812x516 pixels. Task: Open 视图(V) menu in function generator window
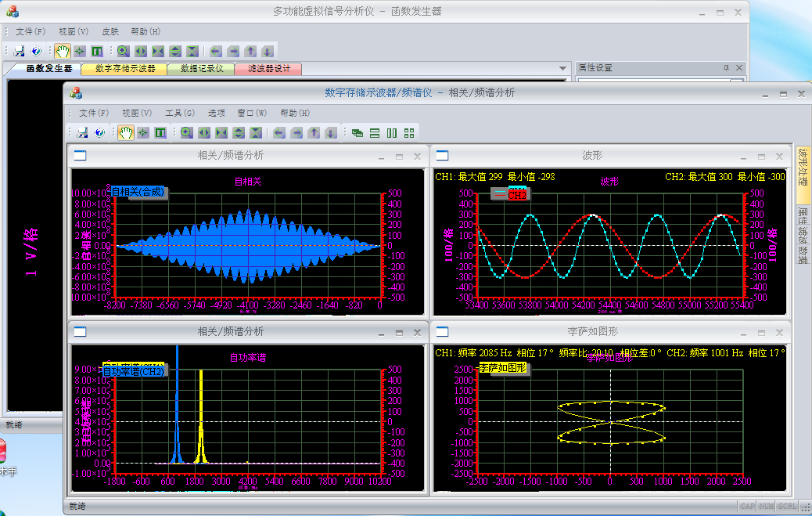click(x=74, y=31)
